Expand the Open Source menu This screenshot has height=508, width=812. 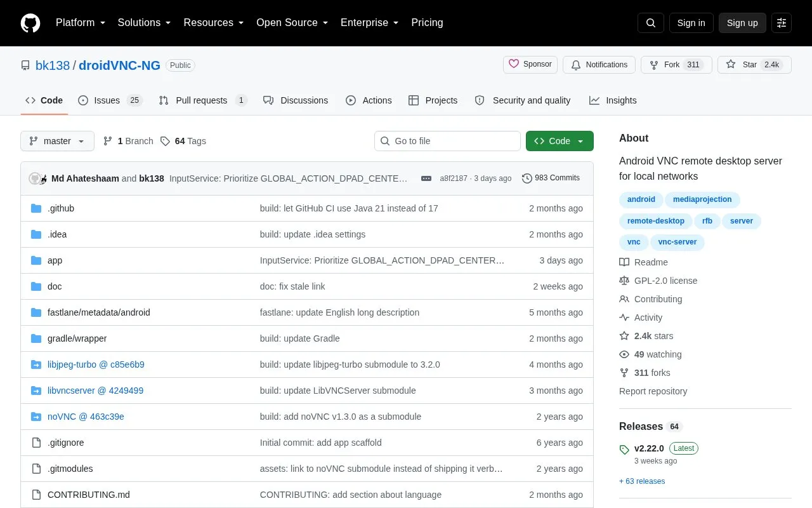[x=292, y=23]
